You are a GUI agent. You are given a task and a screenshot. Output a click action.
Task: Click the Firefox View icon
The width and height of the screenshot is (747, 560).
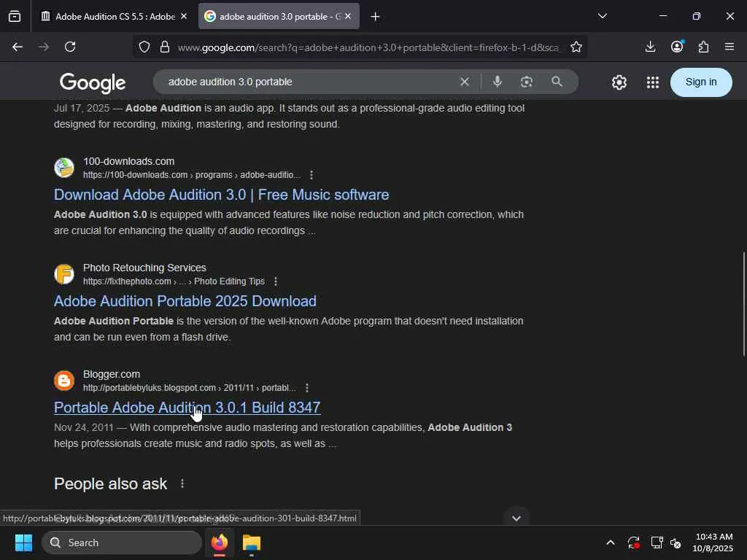(15, 16)
